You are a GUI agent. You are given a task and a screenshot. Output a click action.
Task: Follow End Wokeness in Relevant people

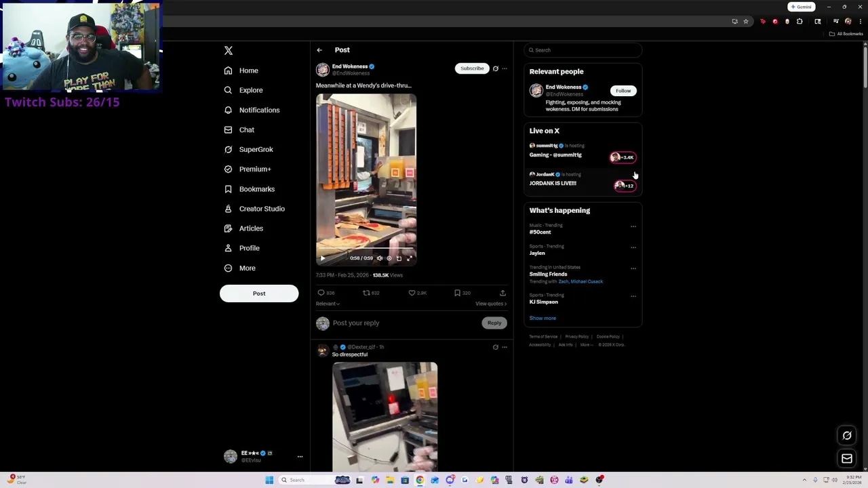[x=623, y=91]
